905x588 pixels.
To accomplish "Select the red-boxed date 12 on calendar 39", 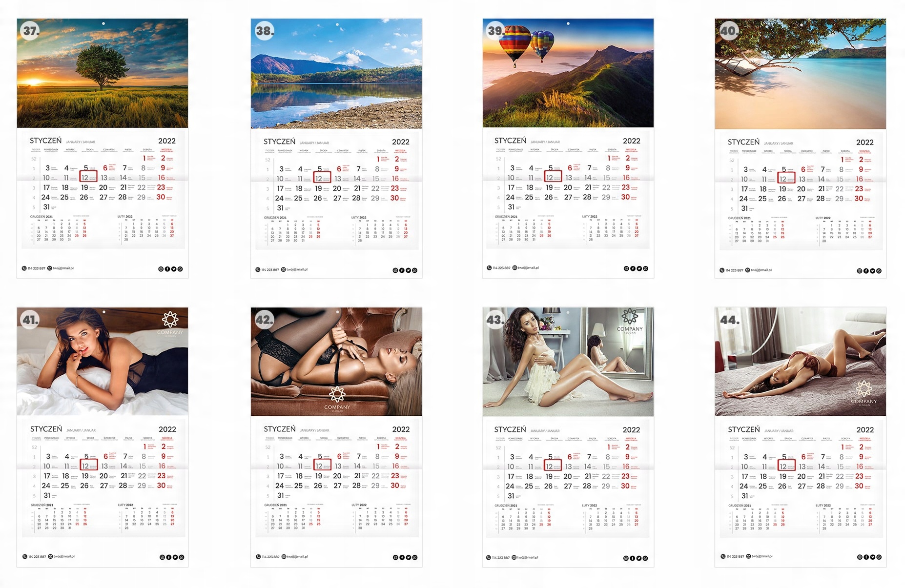I will pos(553,177).
